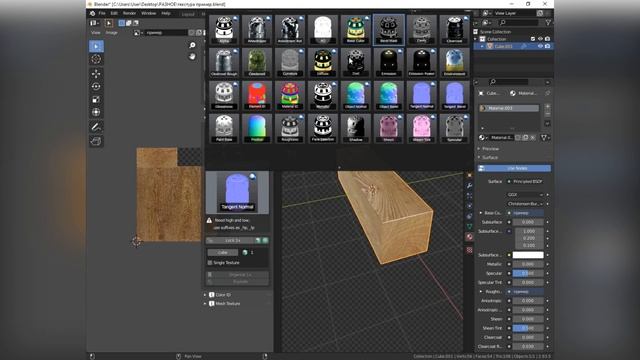Choose the Bevel Mask bake type
The image size is (640, 360).
tap(389, 29)
